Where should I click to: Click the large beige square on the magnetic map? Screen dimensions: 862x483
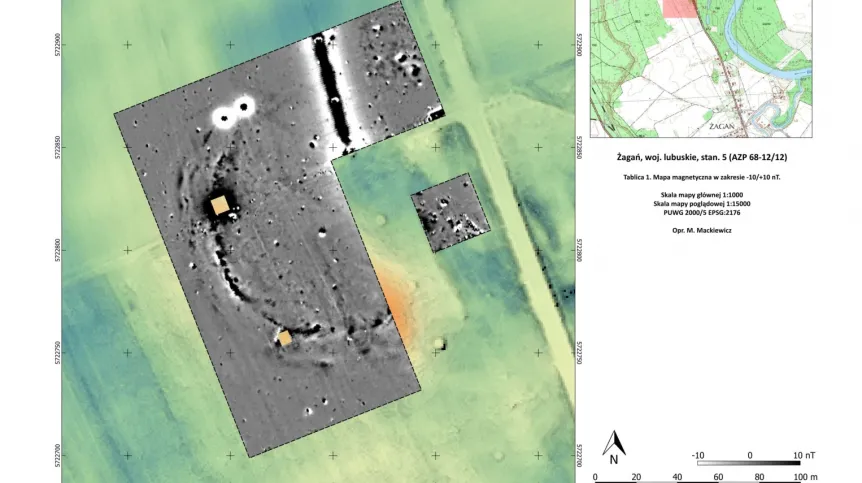tap(220, 205)
